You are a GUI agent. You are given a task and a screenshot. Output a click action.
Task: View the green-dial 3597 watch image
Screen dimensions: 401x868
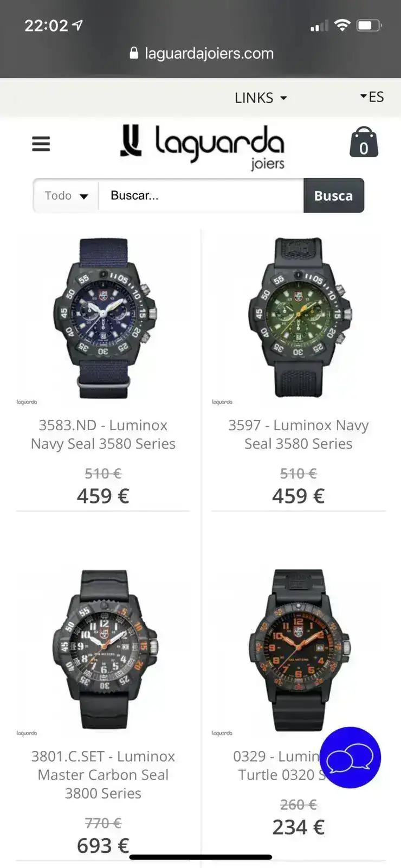pos(299,318)
